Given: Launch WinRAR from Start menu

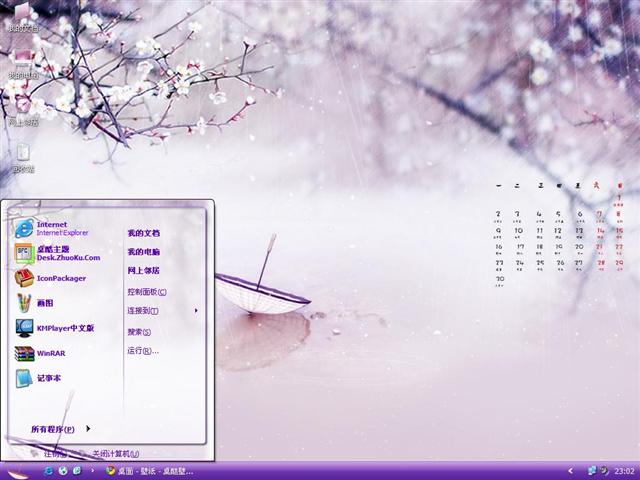Looking at the screenshot, I should pos(40,353).
